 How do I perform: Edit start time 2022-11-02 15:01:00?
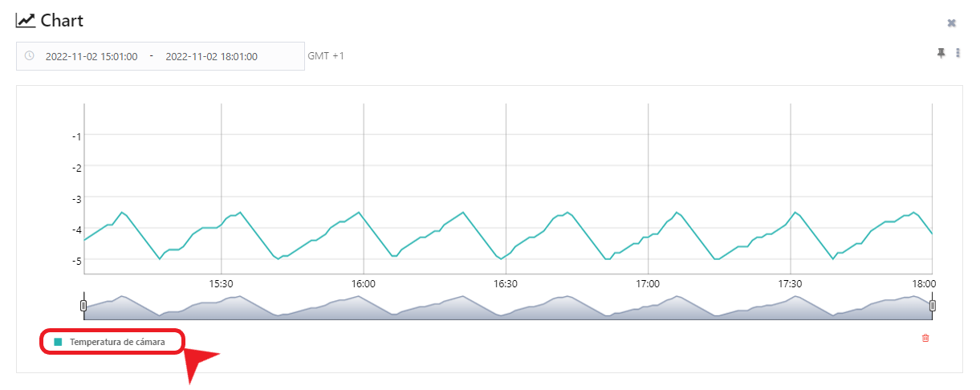coord(91,57)
